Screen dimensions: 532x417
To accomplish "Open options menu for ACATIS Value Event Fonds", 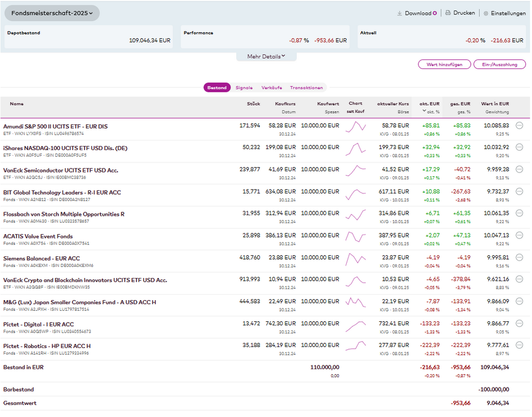I will coord(519,235).
